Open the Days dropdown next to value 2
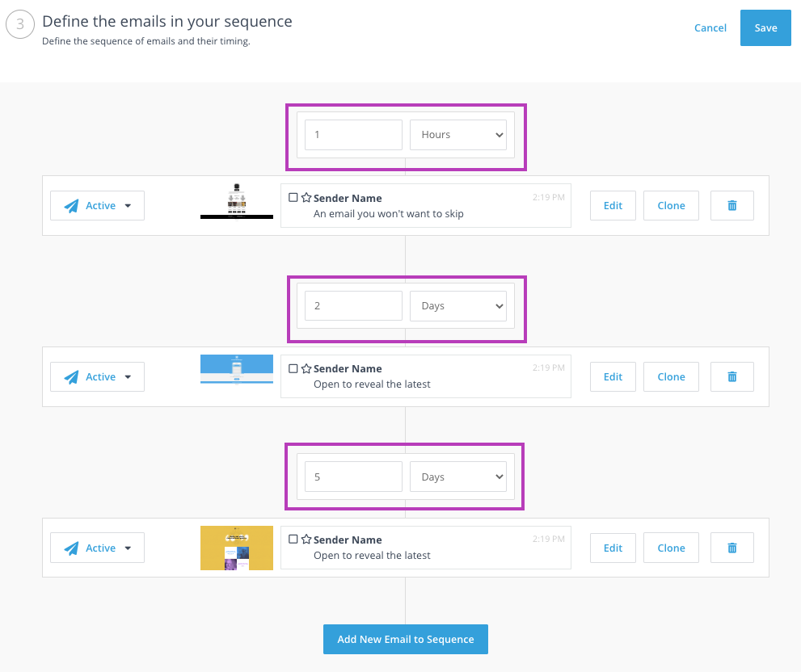Image resolution: width=801 pixels, height=672 pixels. (x=458, y=306)
